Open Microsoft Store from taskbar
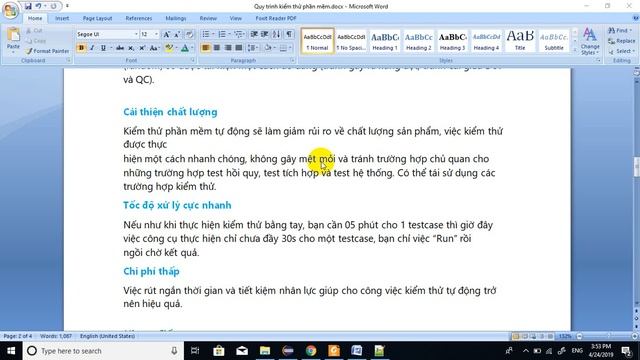640x360 pixels. pos(219,351)
